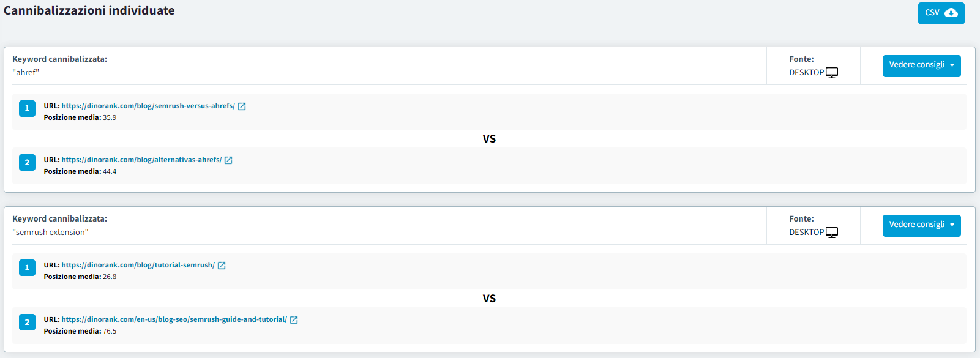The image size is (980, 358).
Task: Click the CSV cloud download icon
Action: click(x=951, y=13)
